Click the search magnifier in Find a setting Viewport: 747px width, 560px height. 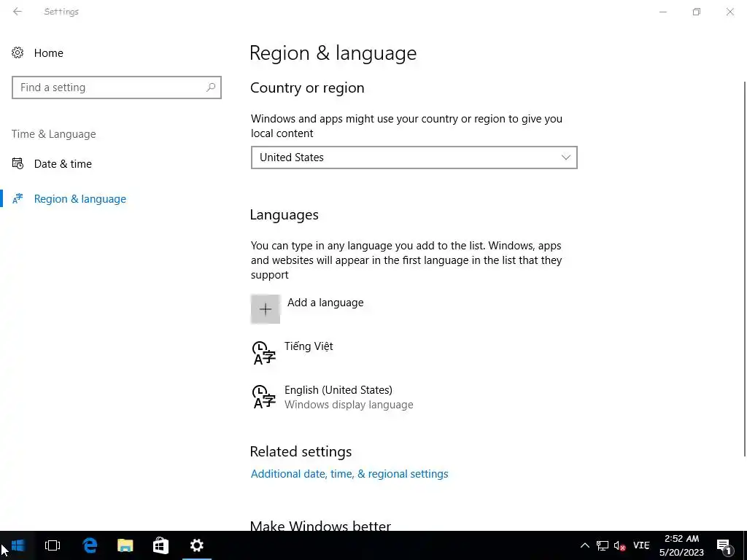(211, 87)
